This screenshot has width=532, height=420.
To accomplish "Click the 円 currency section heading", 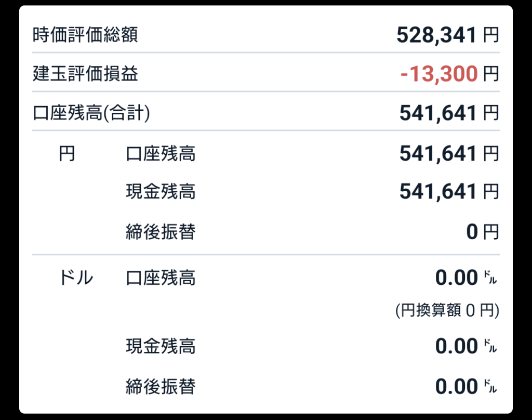I will click(x=67, y=154).
